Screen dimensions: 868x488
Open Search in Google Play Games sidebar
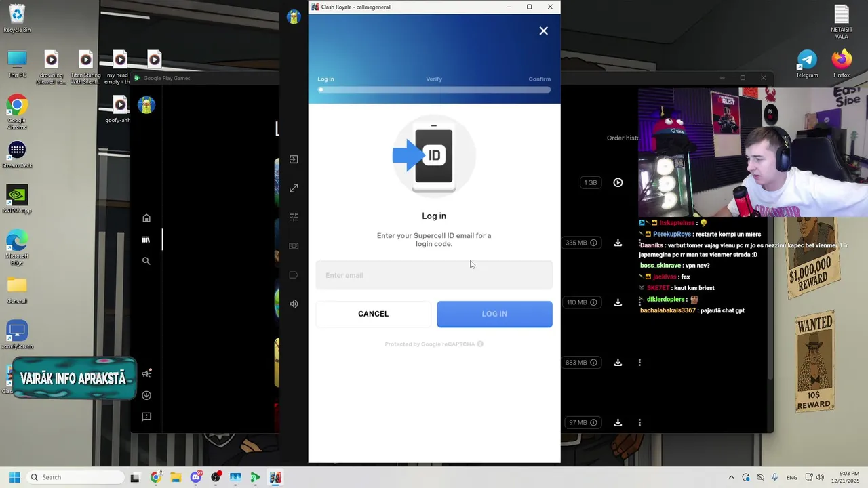146,261
